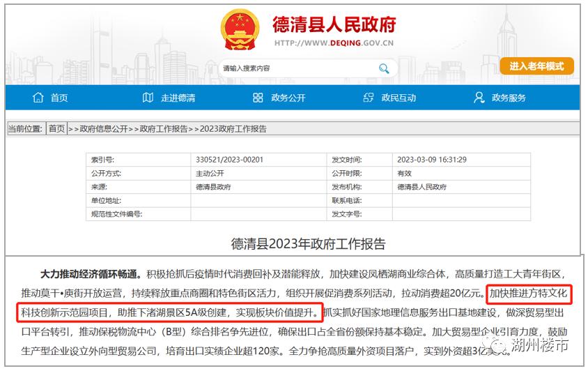Click the 发布机构: label cell
Image resolution: width=588 pixels, height=371 pixels.
point(359,187)
